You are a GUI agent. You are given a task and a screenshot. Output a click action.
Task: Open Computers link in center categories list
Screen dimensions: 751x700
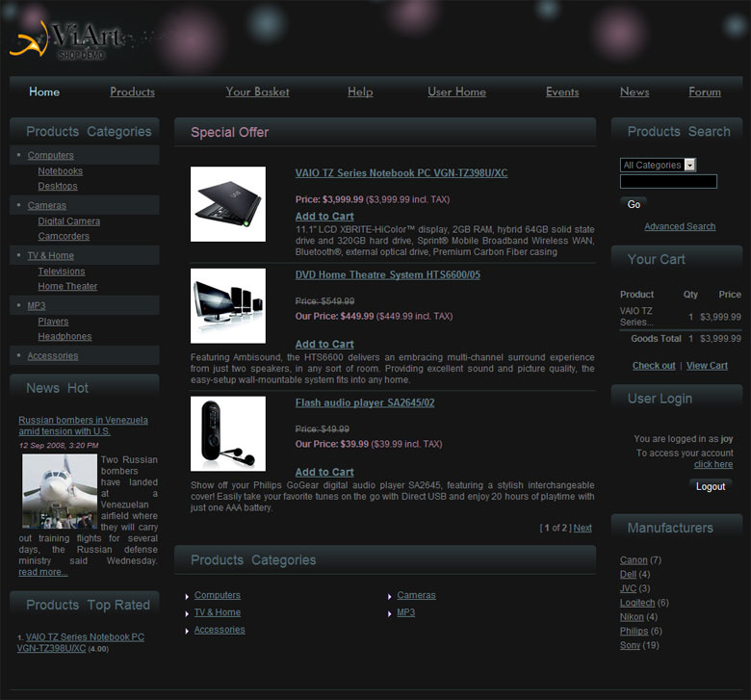(x=218, y=595)
